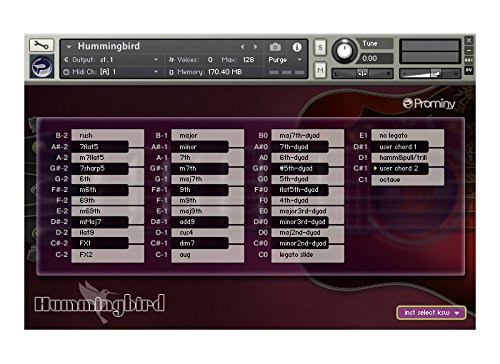Expand the instrument name dropdown arrow
Image resolution: width=500 pixels, height=364 pixels.
click(69, 47)
